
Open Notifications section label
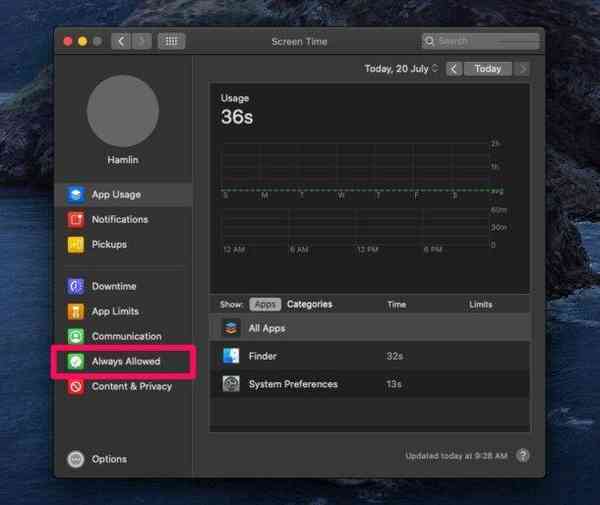point(120,220)
